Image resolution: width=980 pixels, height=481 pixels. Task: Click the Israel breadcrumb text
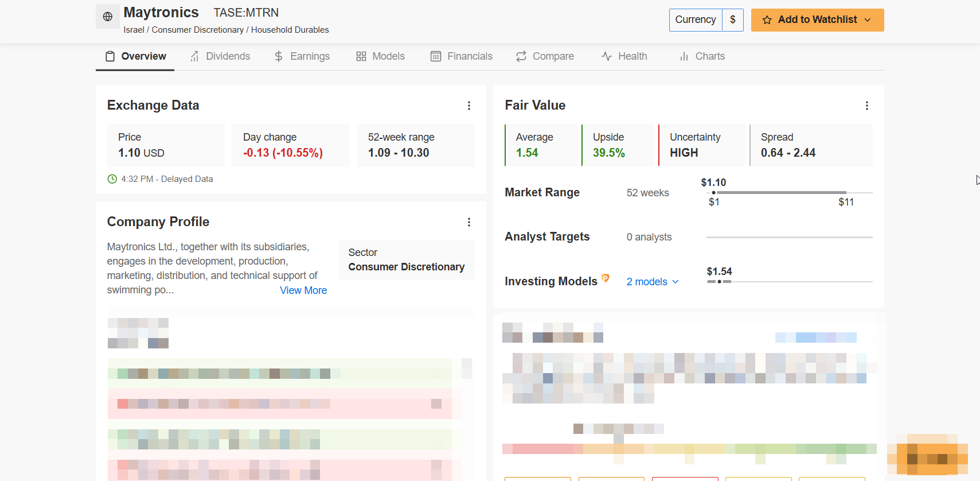pos(134,30)
